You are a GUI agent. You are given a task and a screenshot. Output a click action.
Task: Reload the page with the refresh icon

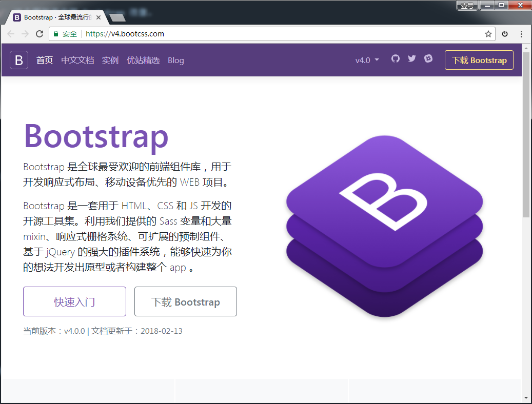point(40,33)
